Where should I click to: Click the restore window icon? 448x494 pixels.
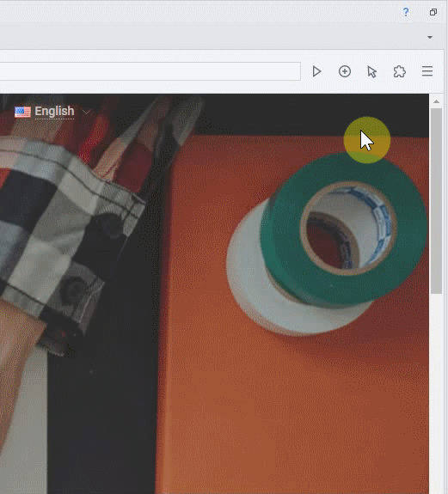(433, 12)
